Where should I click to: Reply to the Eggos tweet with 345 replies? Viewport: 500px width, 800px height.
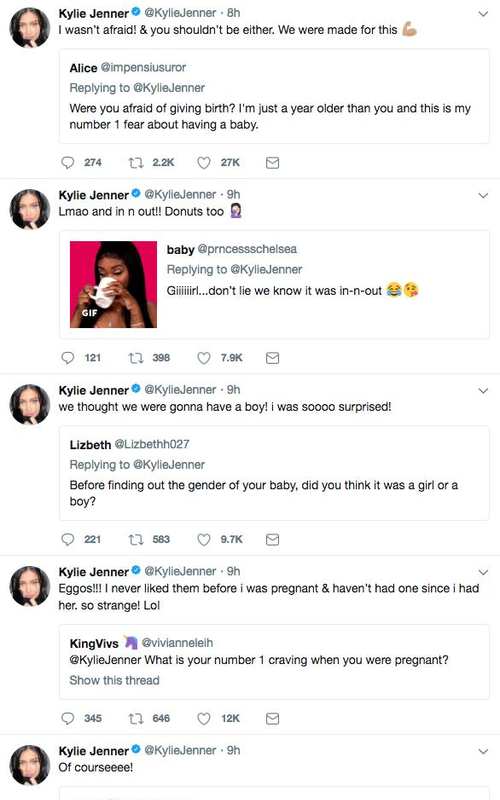point(68,719)
